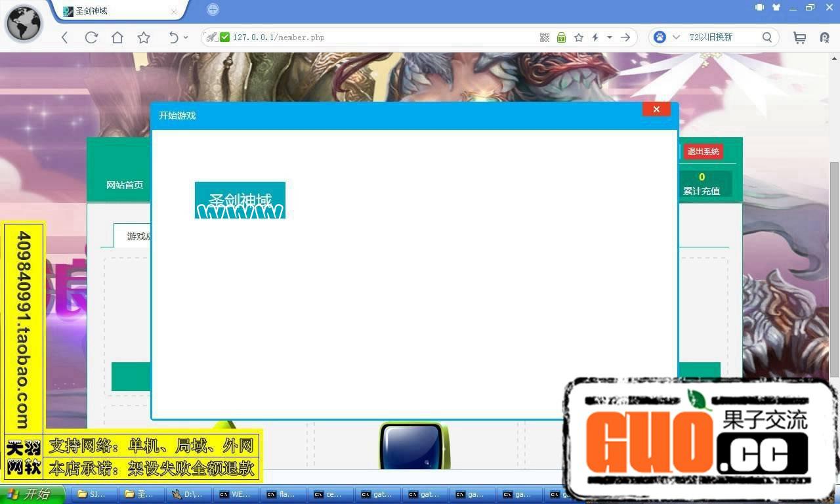
Task: Click the green lock icon in address bar
Action: point(561,37)
